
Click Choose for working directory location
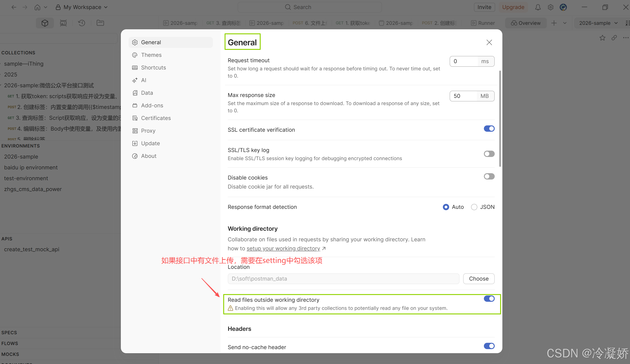[478, 279]
